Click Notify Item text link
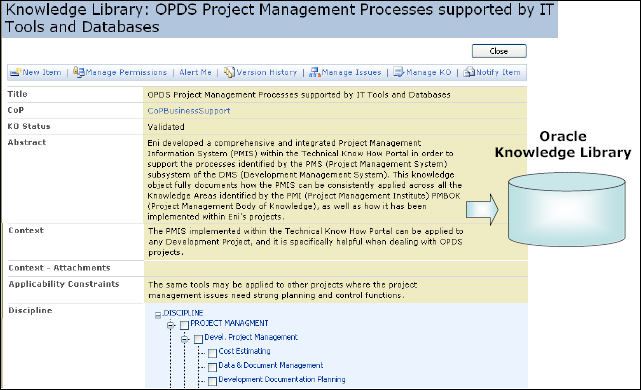Screen dimensions: 641x390 coord(498,72)
